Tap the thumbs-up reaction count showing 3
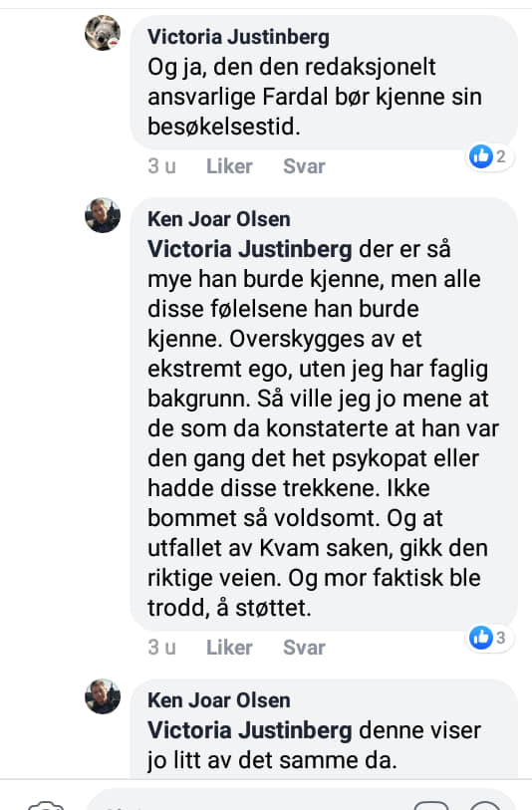Viewport: 532px width, 810px height. pyautogui.click(x=489, y=638)
